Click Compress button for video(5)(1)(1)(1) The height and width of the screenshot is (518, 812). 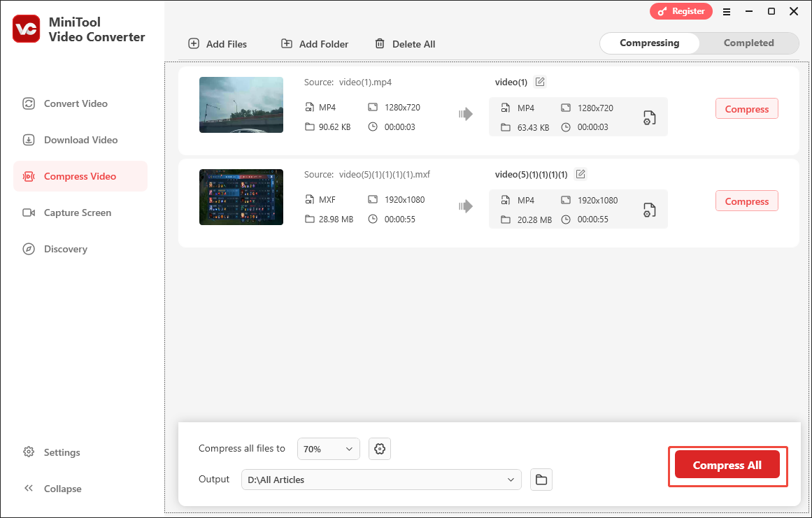747,201
